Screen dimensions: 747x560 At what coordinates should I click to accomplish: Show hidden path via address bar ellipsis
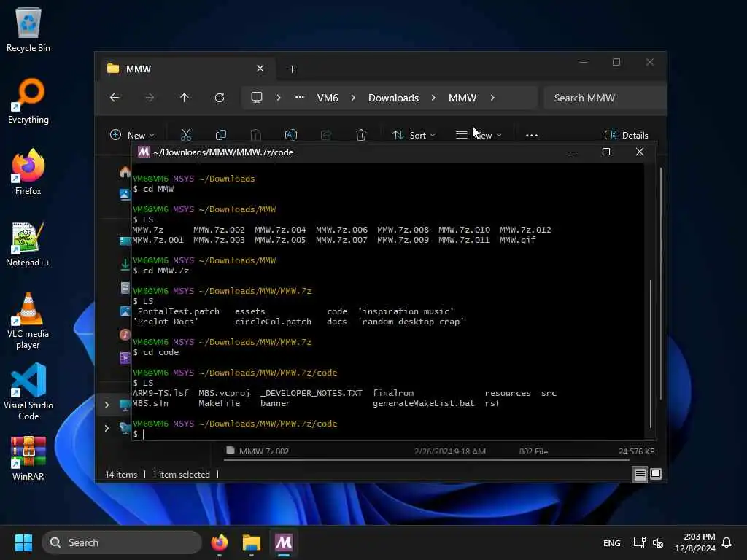tap(300, 97)
